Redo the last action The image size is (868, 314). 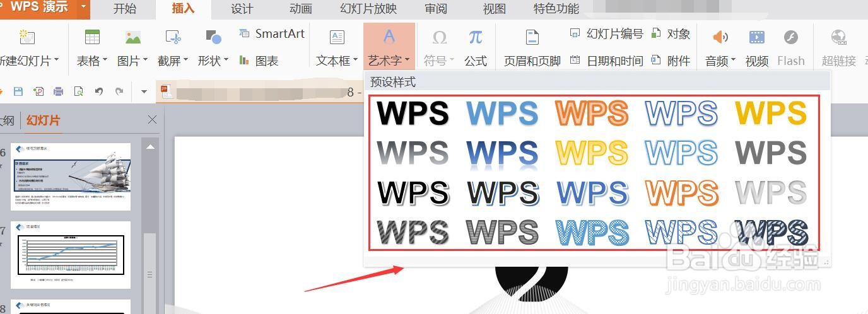(119, 91)
